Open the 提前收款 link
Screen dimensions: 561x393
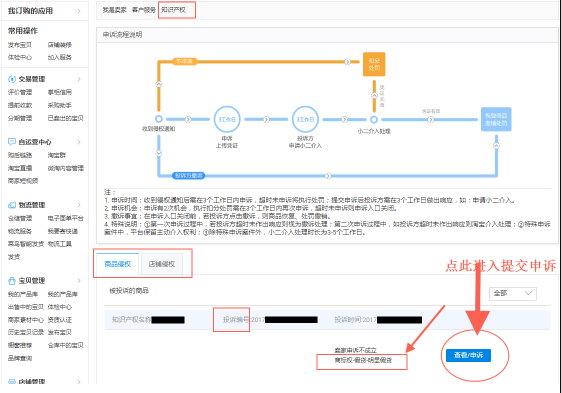(x=20, y=105)
